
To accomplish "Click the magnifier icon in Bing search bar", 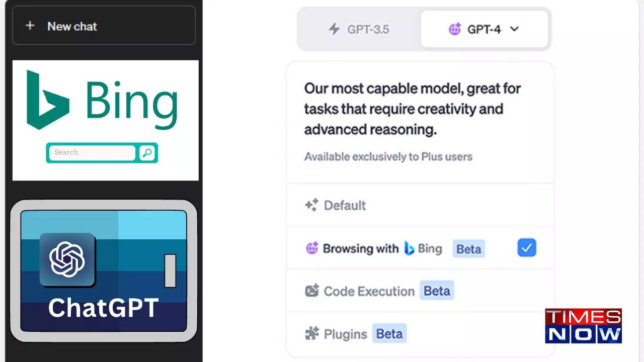I will [146, 152].
